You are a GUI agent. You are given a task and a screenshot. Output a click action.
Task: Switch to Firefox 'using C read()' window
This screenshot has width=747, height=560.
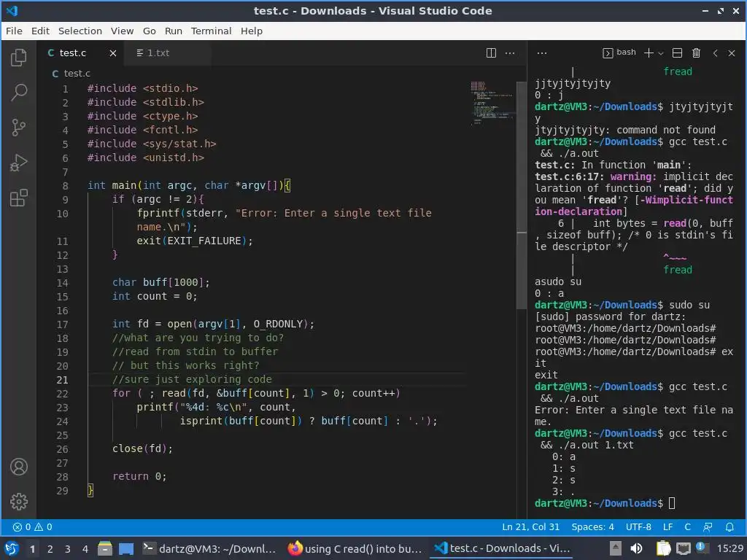point(355,548)
